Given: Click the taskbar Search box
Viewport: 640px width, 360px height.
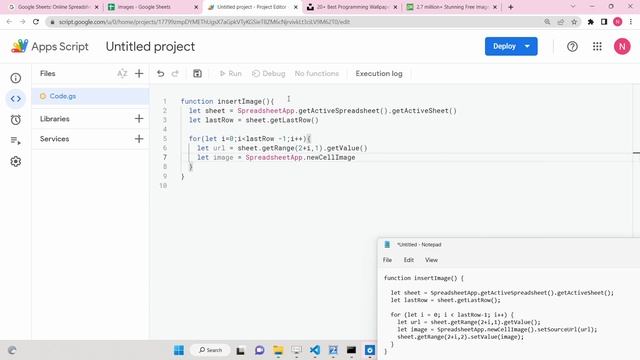Looking at the screenshot, I should (x=210, y=350).
